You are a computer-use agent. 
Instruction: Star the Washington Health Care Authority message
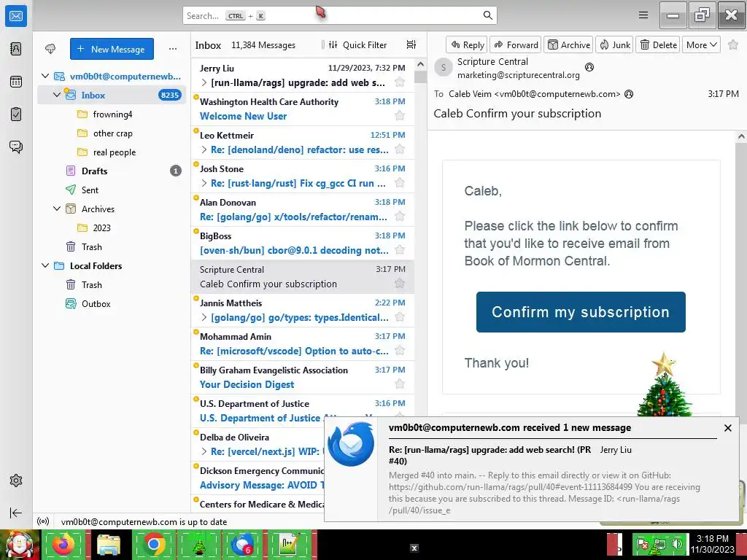coord(400,115)
